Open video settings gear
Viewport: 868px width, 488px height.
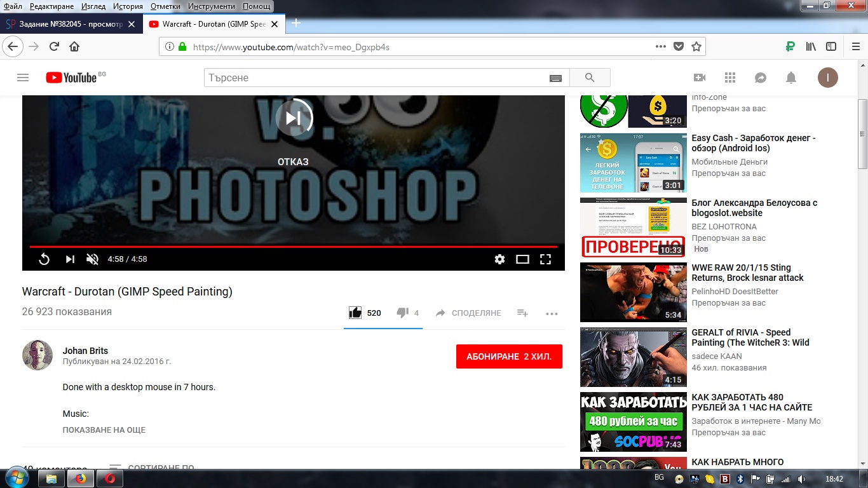pos(499,259)
